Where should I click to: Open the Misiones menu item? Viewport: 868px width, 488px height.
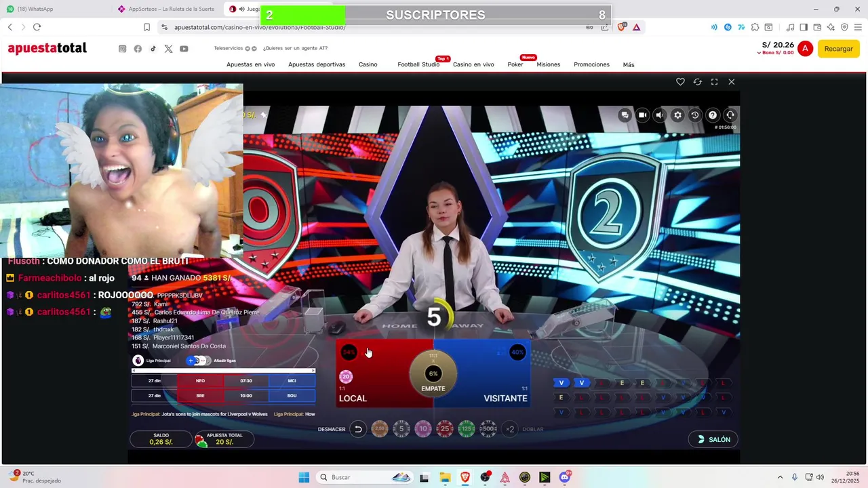(x=549, y=64)
